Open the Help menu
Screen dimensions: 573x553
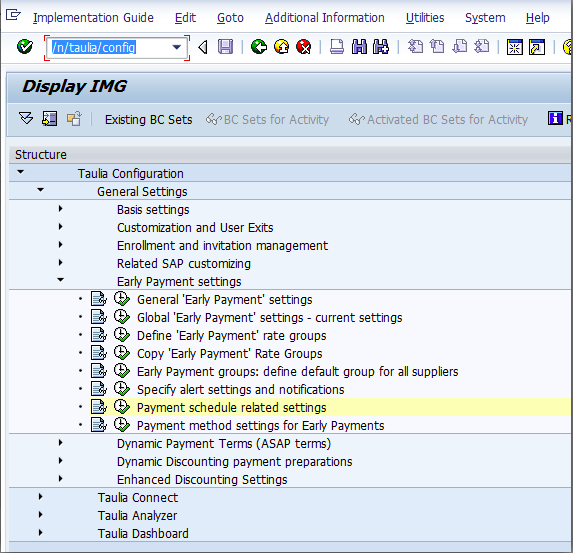538,18
